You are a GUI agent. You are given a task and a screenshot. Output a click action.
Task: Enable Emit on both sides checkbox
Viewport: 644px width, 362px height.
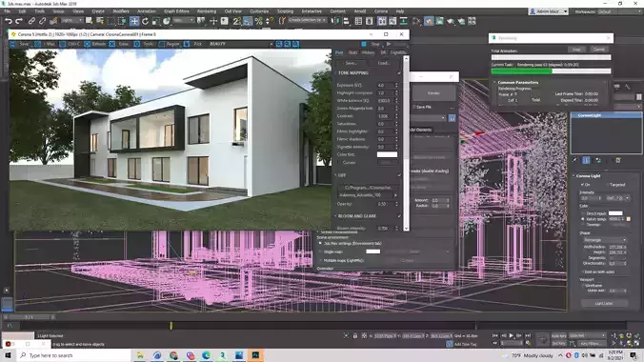click(x=583, y=271)
